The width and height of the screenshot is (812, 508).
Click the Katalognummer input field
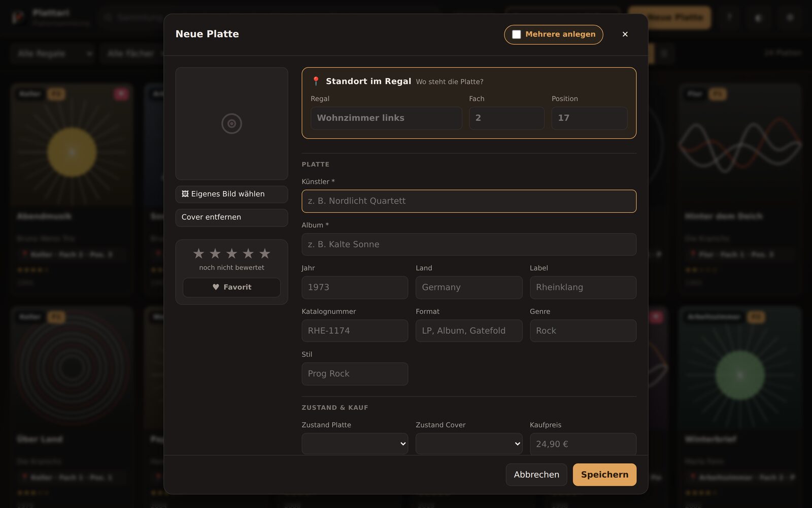pyautogui.click(x=355, y=331)
